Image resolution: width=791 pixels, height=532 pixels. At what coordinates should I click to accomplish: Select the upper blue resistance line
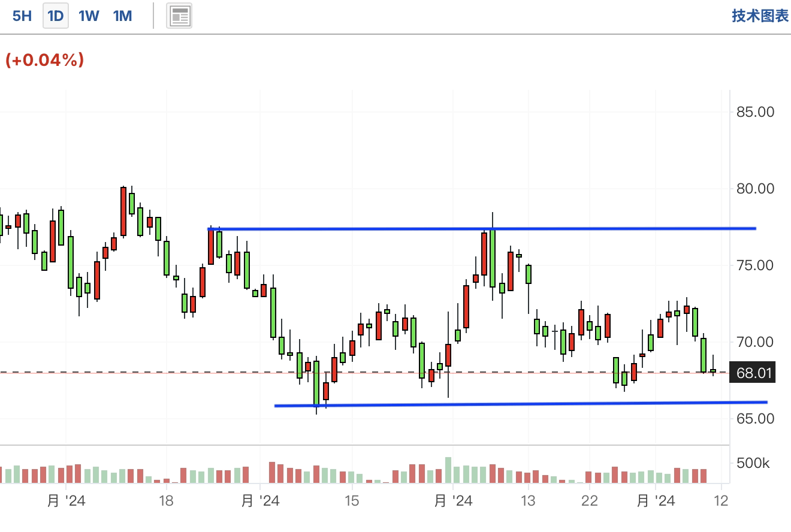point(482,229)
